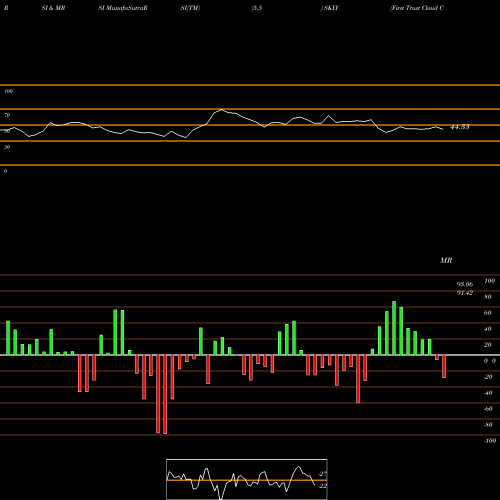Image resolution: width=500 pixels, height=500 pixels.
Task: Click the '91.42' value label
Action: point(465,293)
